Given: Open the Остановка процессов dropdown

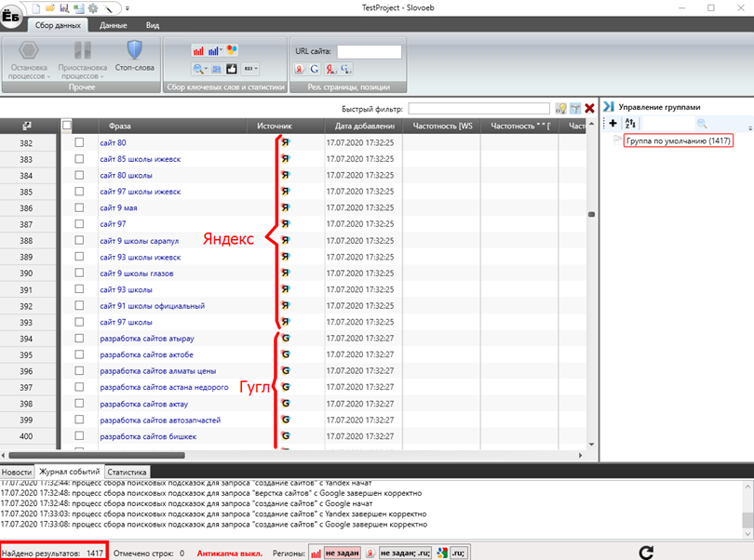Looking at the screenshot, I should pos(29,60).
